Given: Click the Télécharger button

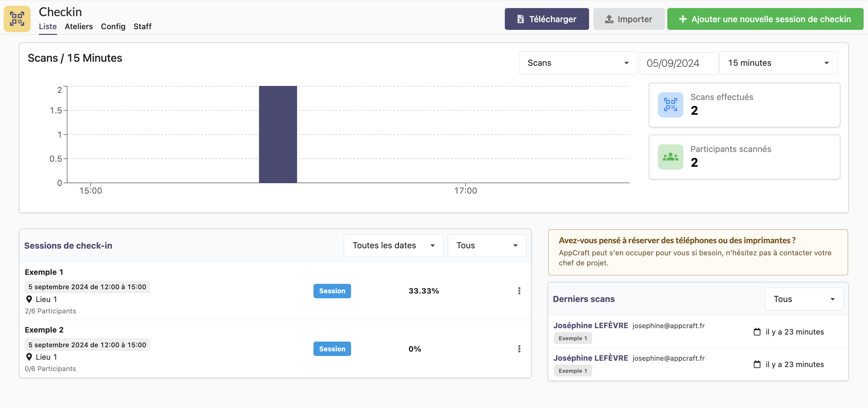Looking at the screenshot, I should [x=546, y=19].
